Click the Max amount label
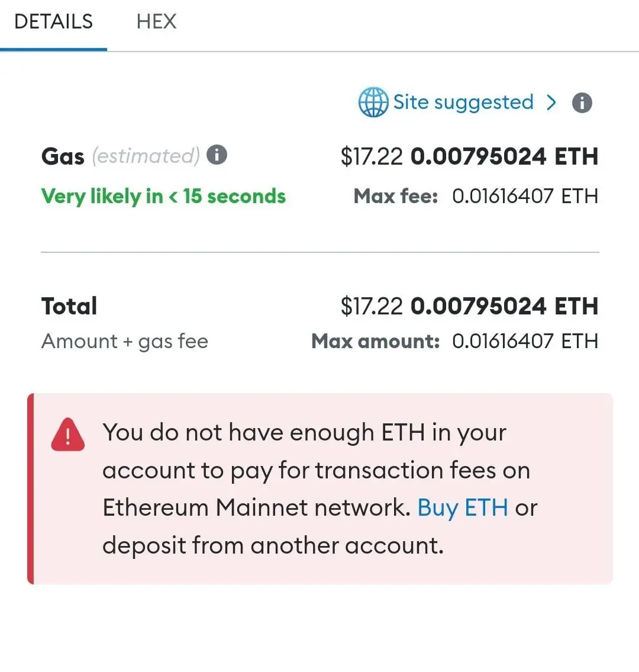 pos(375,342)
